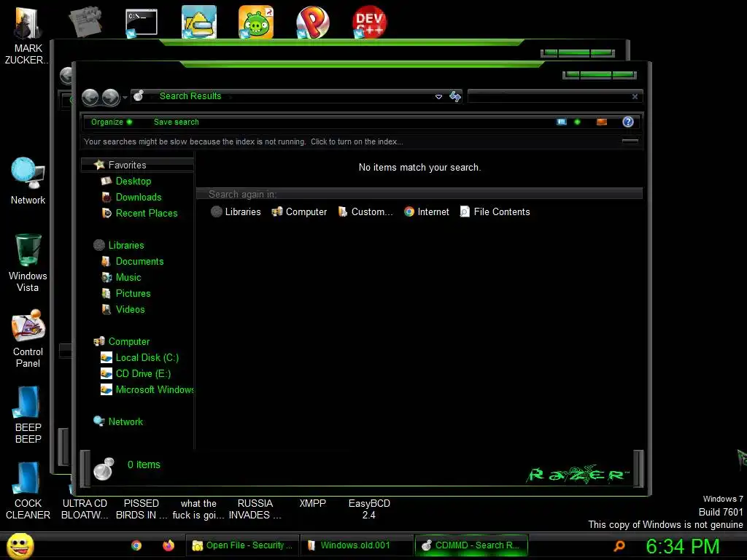Open the COCK CLEANER desktop shortcut
747x560 pixels.
[x=28, y=491]
